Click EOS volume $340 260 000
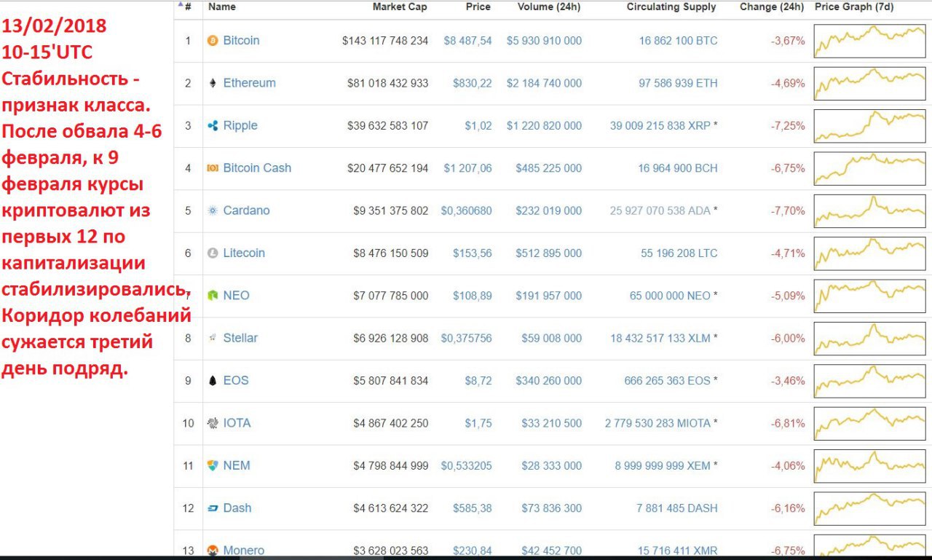The width and height of the screenshot is (932, 560). point(549,381)
